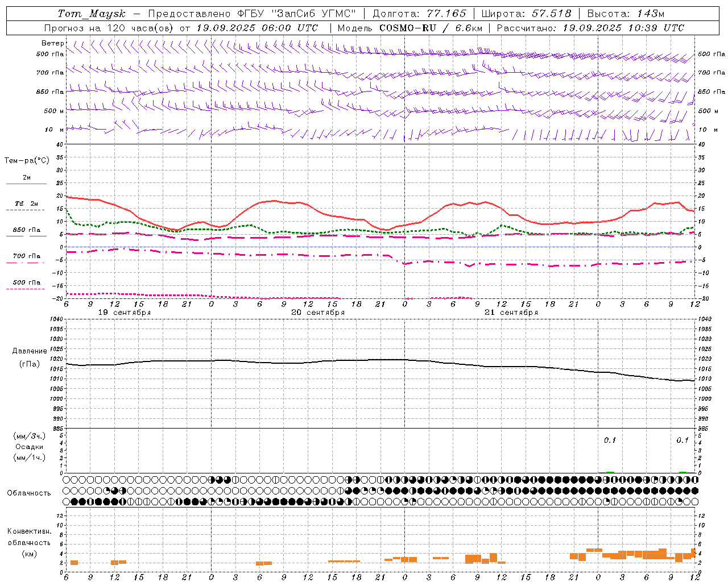Click the 19 сентября date label
The image size is (728, 582).
(125, 313)
